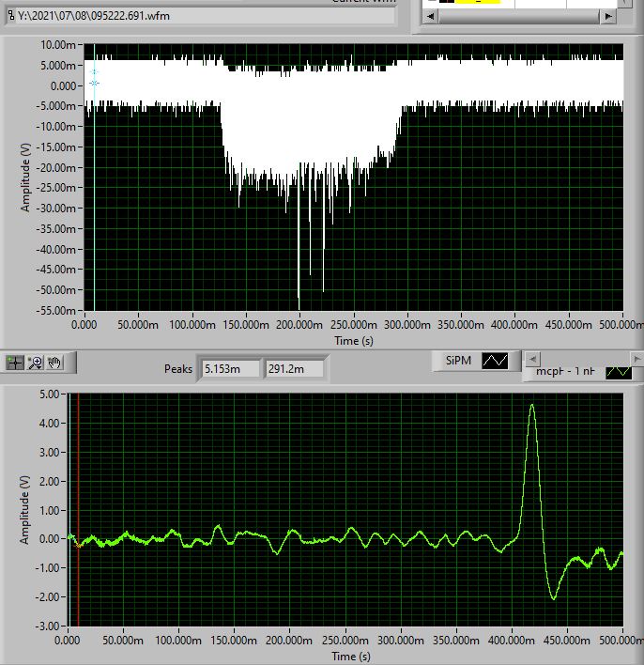
Task: Select the SiPM legend label
Action: [458, 361]
